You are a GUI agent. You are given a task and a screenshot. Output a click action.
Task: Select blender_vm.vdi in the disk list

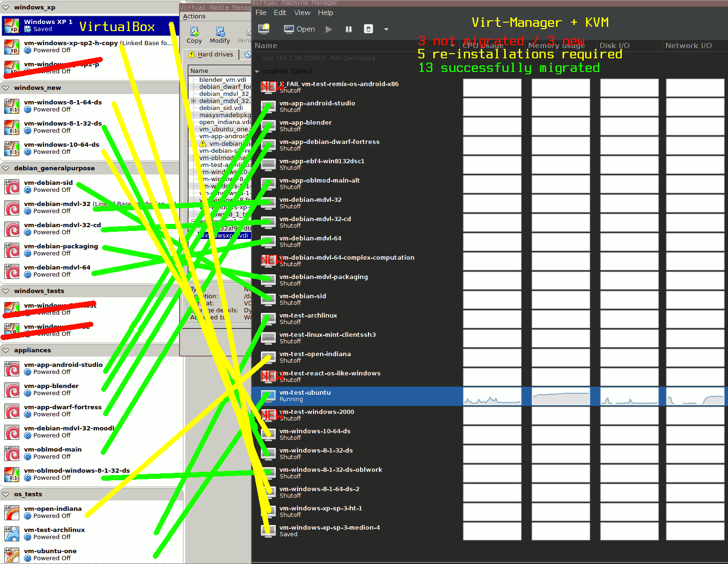point(223,80)
